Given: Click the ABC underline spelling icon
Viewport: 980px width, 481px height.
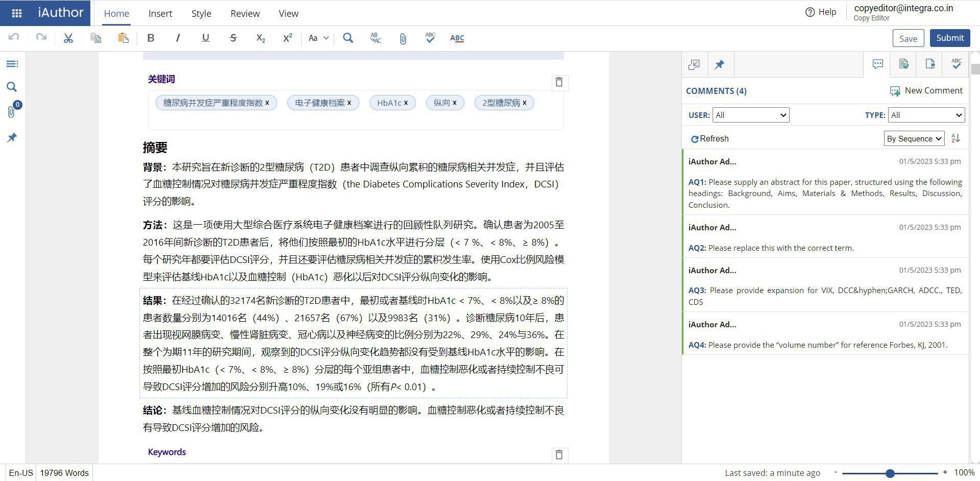Looking at the screenshot, I should coord(457,38).
